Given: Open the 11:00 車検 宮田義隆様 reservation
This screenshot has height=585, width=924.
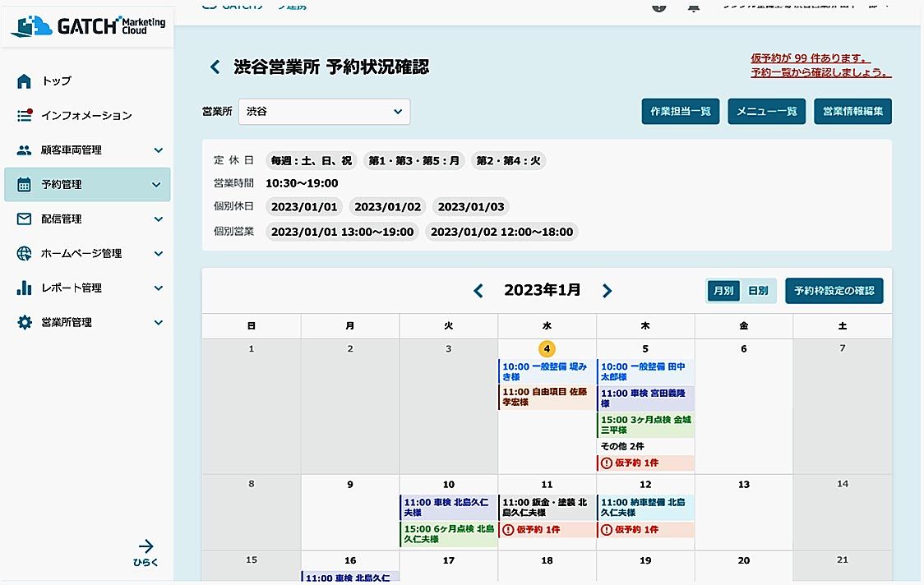Looking at the screenshot, I should click(x=645, y=398).
